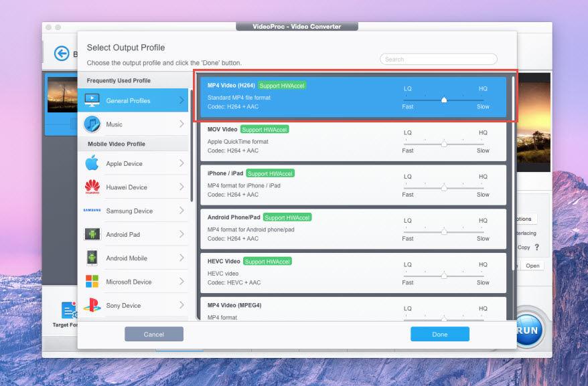This screenshot has height=386, width=588.
Task: Open the Huawei Device category
Action: pyautogui.click(x=133, y=187)
